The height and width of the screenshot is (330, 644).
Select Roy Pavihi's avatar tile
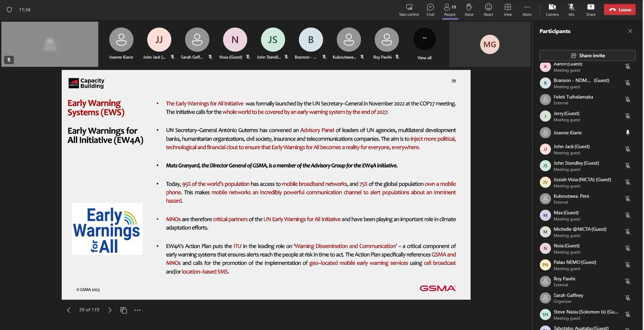coord(386,40)
